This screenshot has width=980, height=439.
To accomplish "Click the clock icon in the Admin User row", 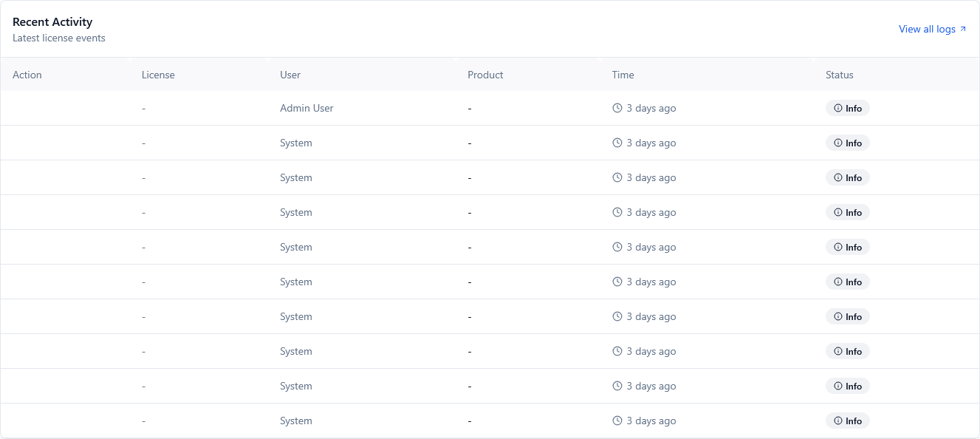I will coord(617,108).
